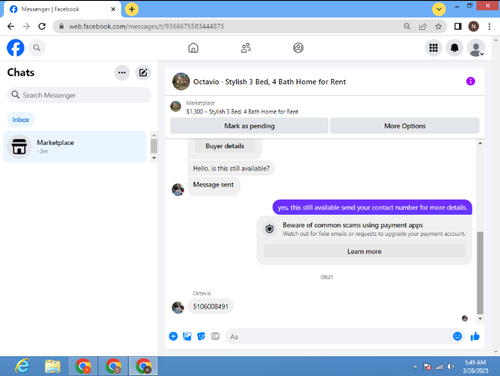Click chat list scrollbar down arrow
Image resolution: width=500 pixels, height=376 pixels.
click(154, 158)
